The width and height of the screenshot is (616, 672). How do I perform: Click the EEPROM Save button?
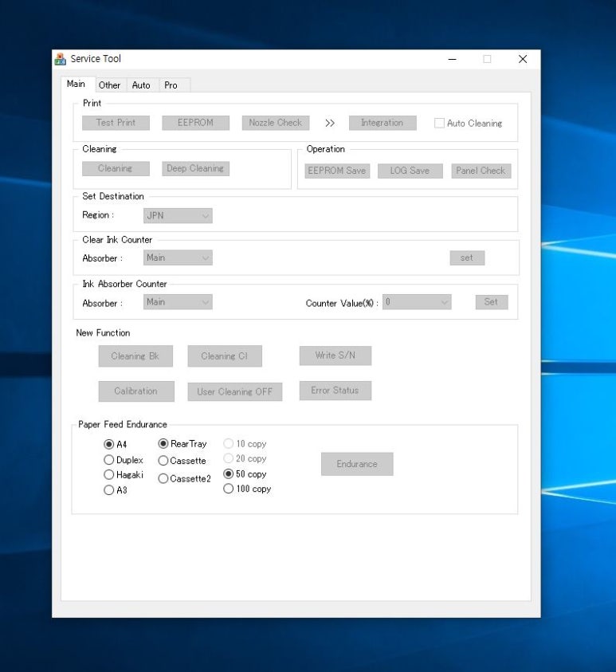coord(337,171)
